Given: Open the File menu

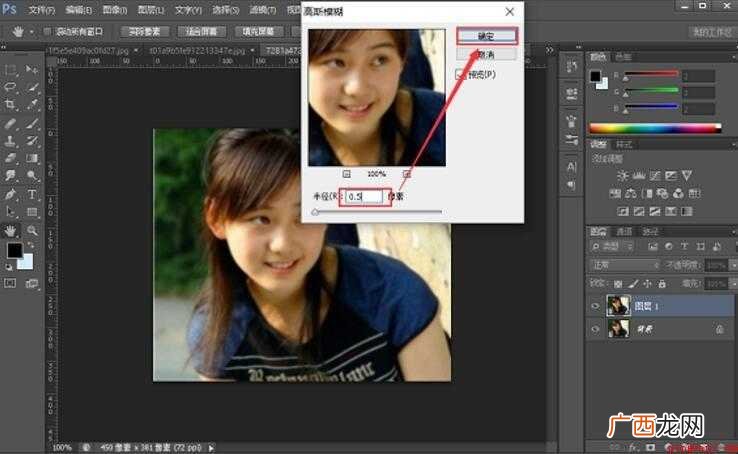Looking at the screenshot, I should tap(42, 9).
